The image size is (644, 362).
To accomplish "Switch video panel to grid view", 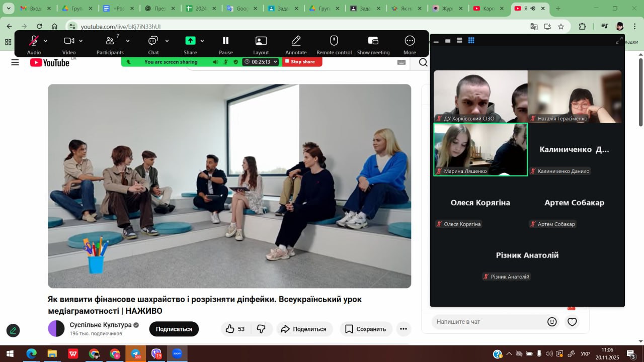I will click(x=471, y=41).
